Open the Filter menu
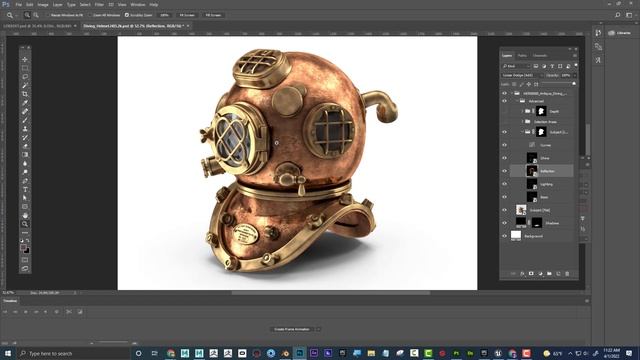 99,4
